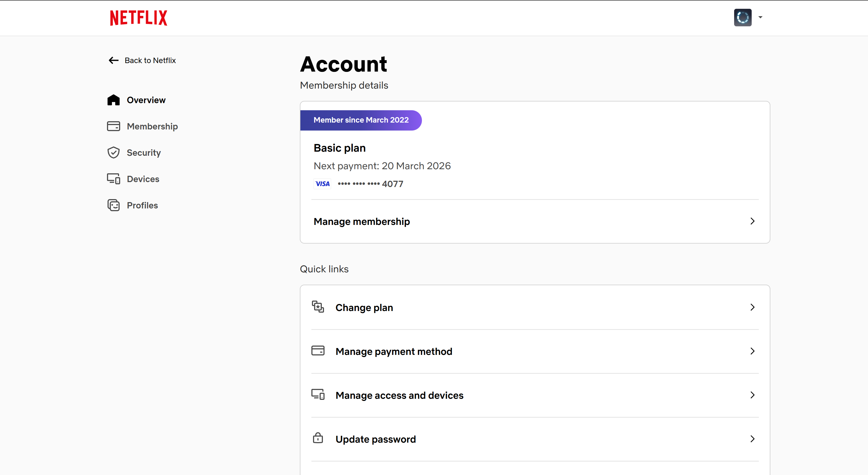
Task: Click the back arrow icon
Action: (114, 60)
